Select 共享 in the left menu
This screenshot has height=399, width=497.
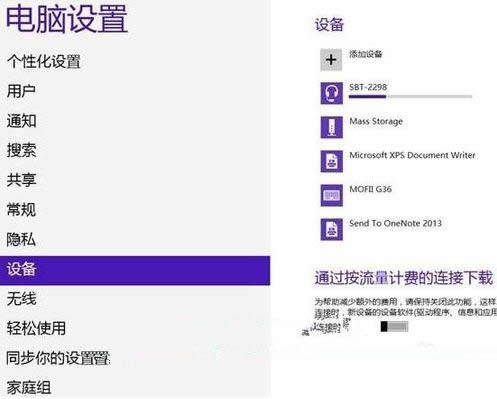click(21, 180)
